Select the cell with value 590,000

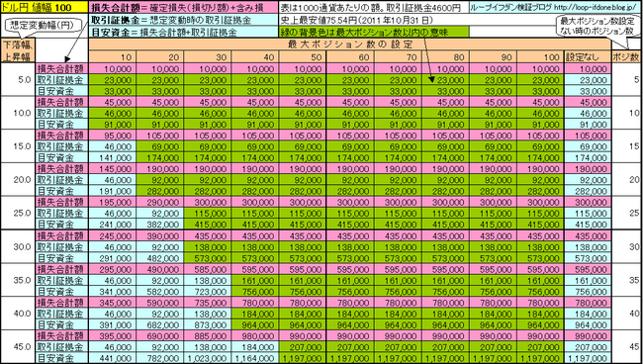[x=160, y=303]
